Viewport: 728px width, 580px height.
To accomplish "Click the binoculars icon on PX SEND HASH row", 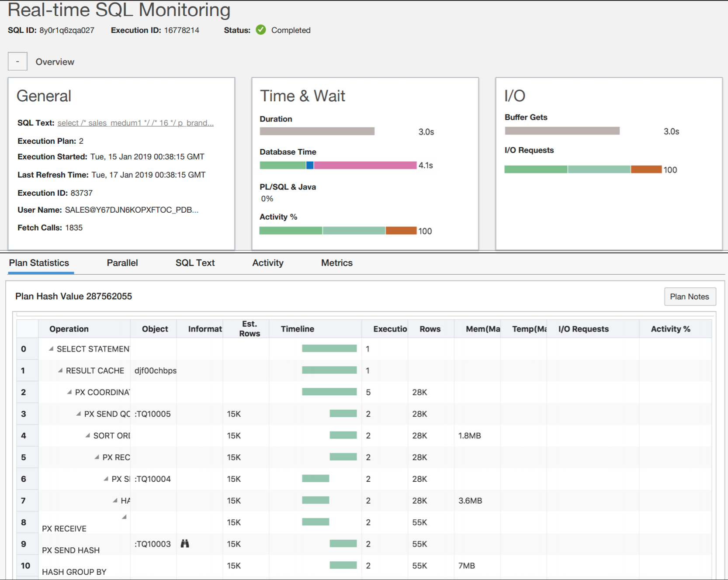I will 185,544.
